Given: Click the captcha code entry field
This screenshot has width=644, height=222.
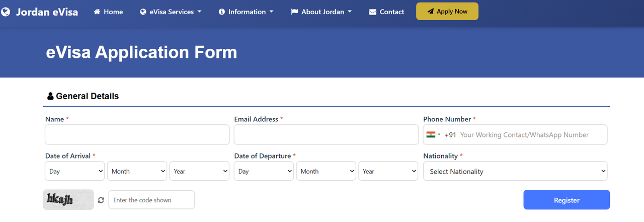Looking at the screenshot, I should coord(151,200).
